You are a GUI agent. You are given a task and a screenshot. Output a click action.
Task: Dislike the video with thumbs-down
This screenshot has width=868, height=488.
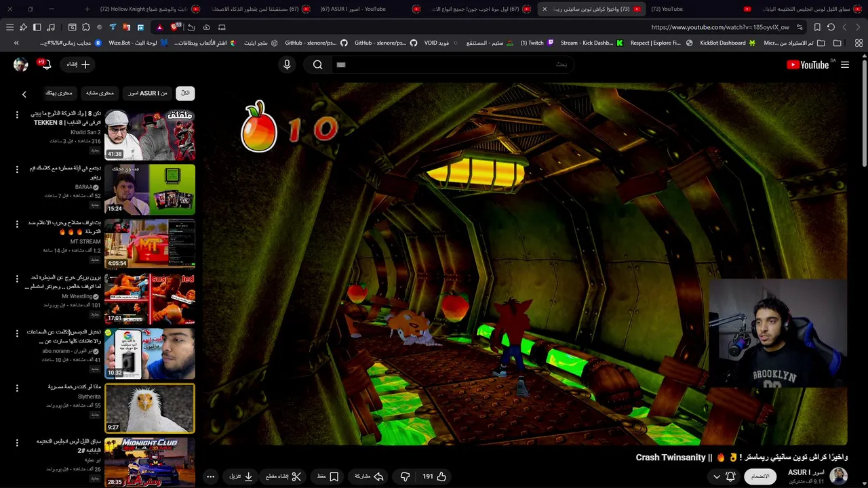click(x=405, y=476)
